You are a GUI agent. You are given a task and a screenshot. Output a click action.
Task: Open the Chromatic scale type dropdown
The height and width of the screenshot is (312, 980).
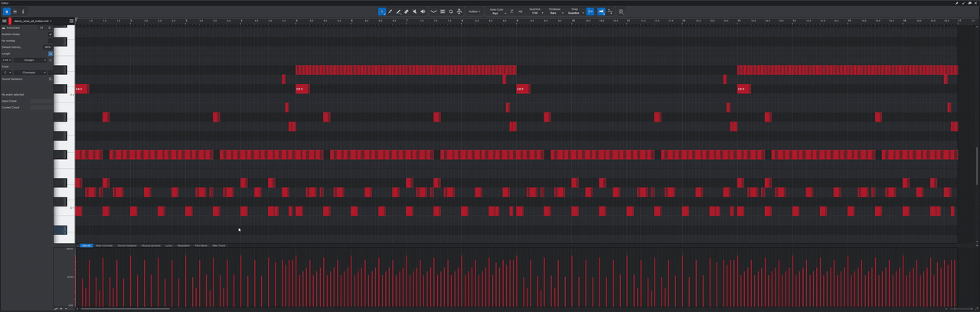31,73
